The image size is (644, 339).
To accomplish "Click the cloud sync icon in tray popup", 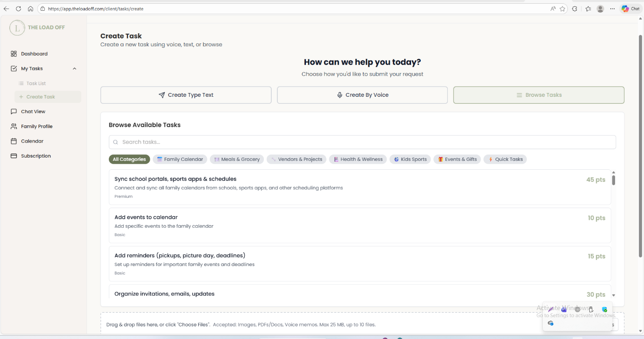I will 551,323.
